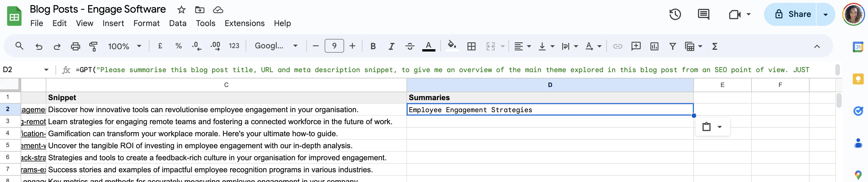Open Functions sigma menu

715,46
